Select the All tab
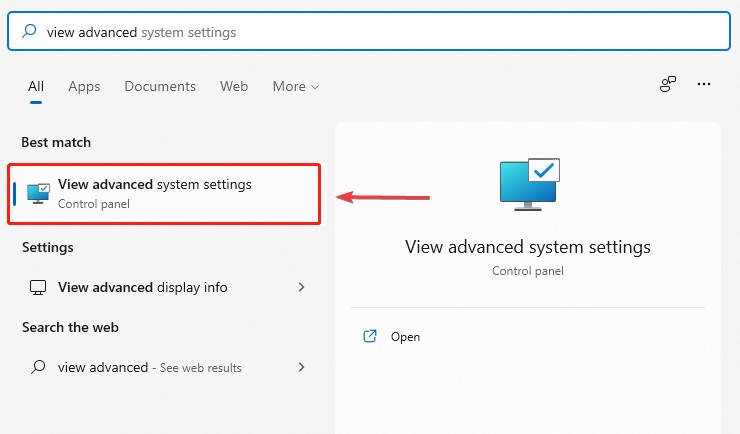Viewport: 740px width, 434px height. coord(36,86)
